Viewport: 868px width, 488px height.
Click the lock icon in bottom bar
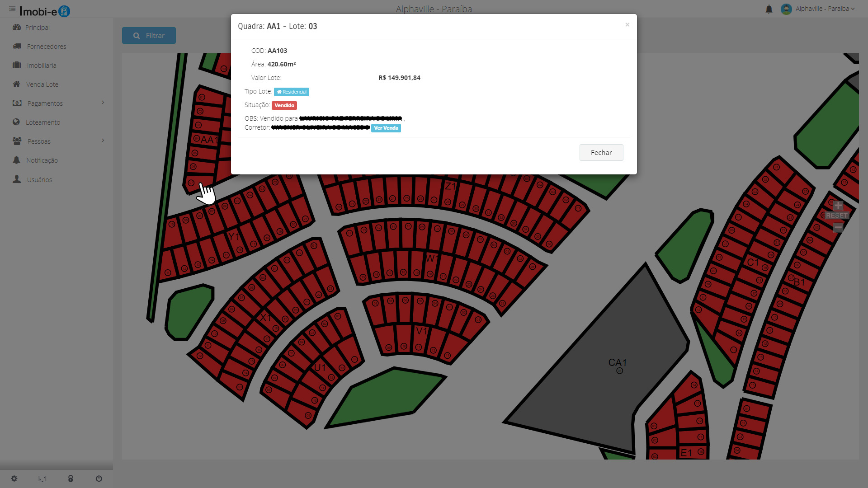(71, 479)
